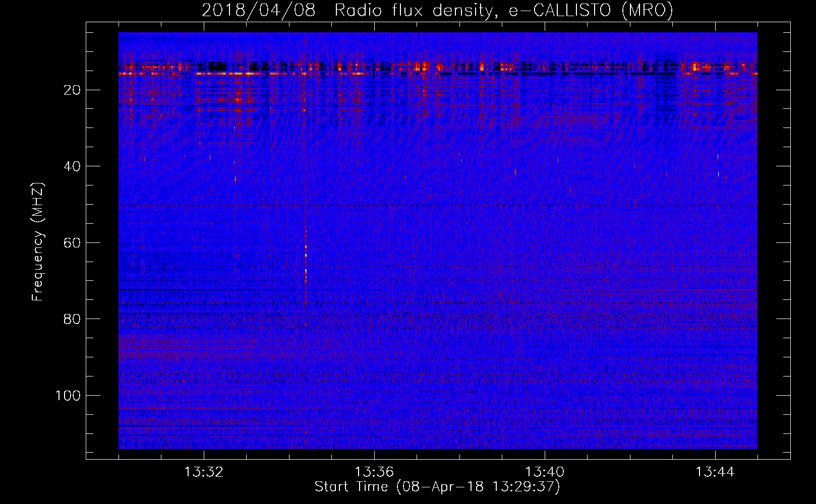The image size is (816, 504).
Task: Click the 13:36 time tick label
Action: click(374, 472)
